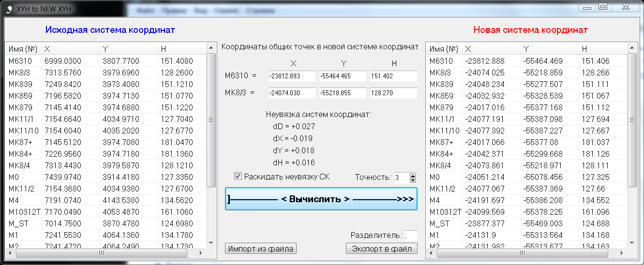Click Экспорт в файл button

pos(381,249)
